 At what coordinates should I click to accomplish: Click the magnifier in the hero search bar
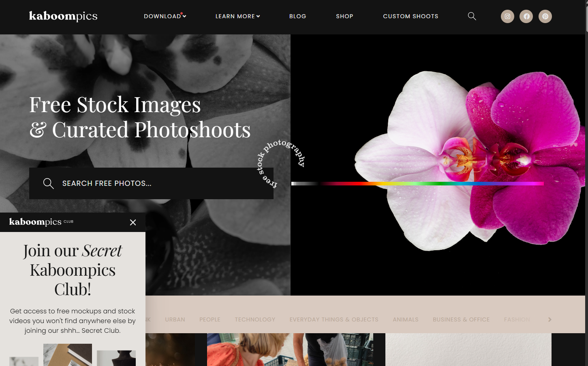click(x=49, y=183)
